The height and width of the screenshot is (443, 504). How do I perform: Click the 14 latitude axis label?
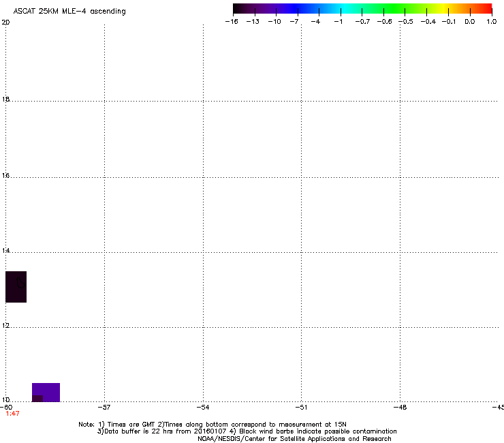(5, 251)
